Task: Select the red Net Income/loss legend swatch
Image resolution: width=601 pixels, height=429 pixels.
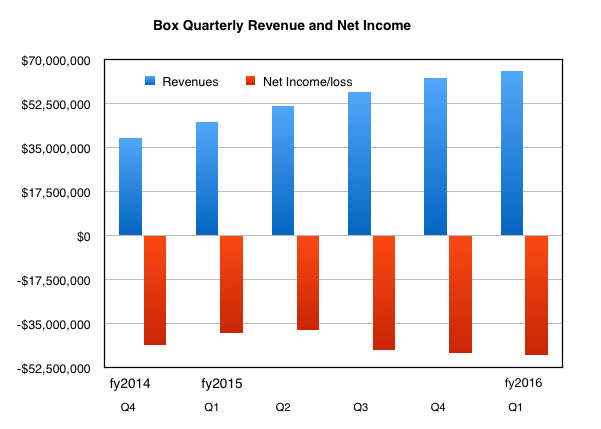Action: 250,81
